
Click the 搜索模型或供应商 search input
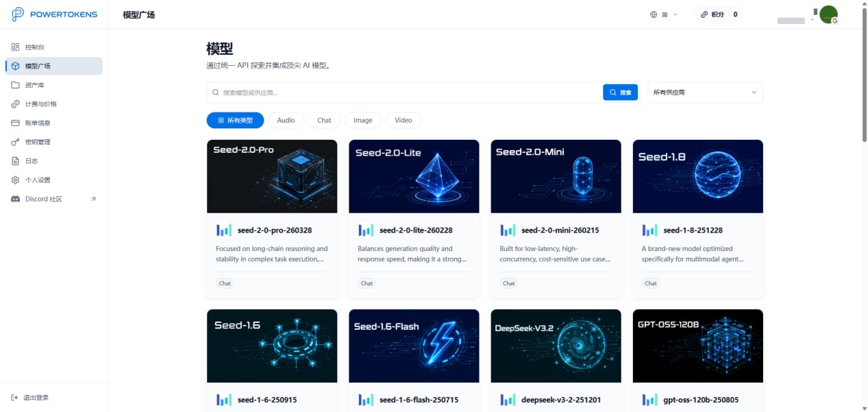[x=410, y=93]
